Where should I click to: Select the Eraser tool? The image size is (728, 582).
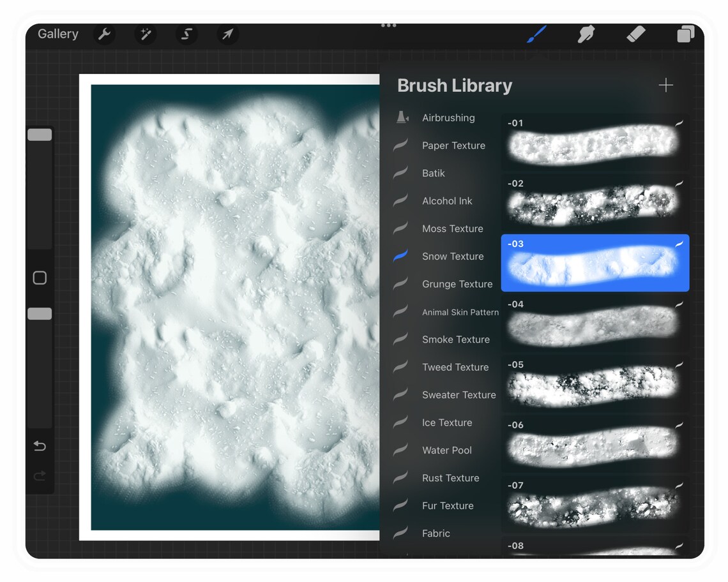point(635,34)
